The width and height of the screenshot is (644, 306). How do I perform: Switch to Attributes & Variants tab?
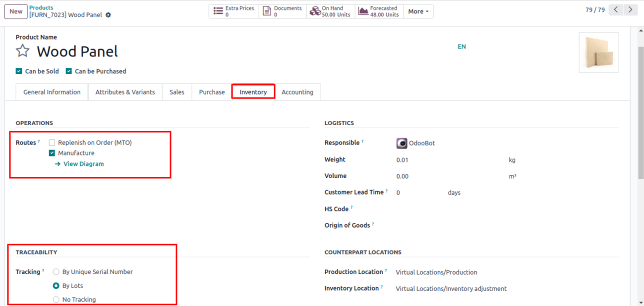pos(125,92)
